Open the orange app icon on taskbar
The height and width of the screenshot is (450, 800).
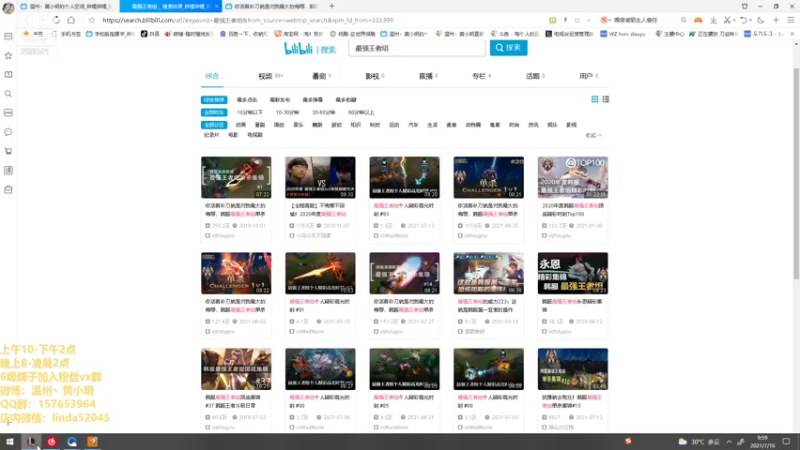pyautogui.click(x=92, y=441)
